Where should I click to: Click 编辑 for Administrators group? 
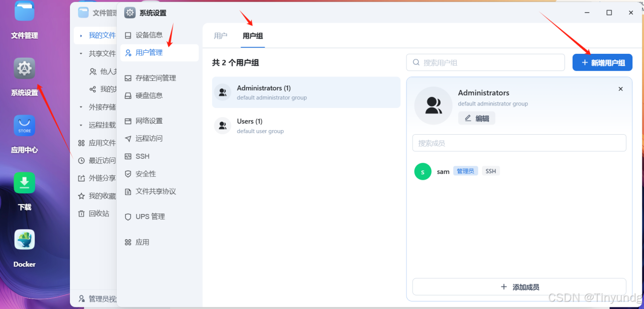pos(476,118)
